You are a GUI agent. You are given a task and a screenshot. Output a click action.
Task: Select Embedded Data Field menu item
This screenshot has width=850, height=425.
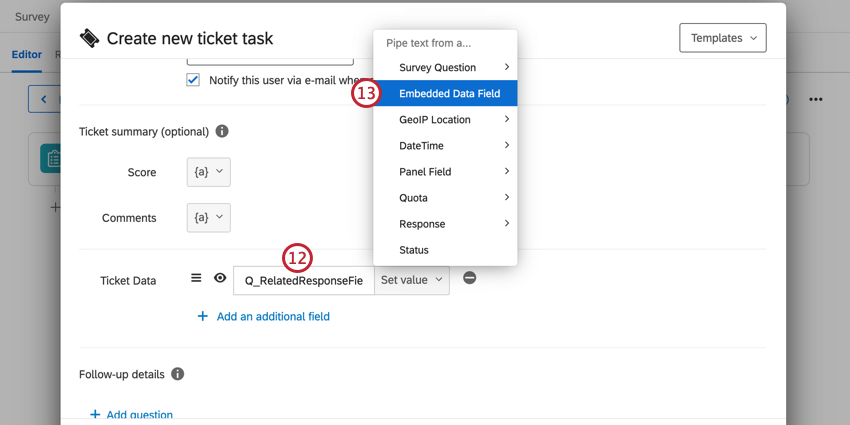click(x=449, y=94)
